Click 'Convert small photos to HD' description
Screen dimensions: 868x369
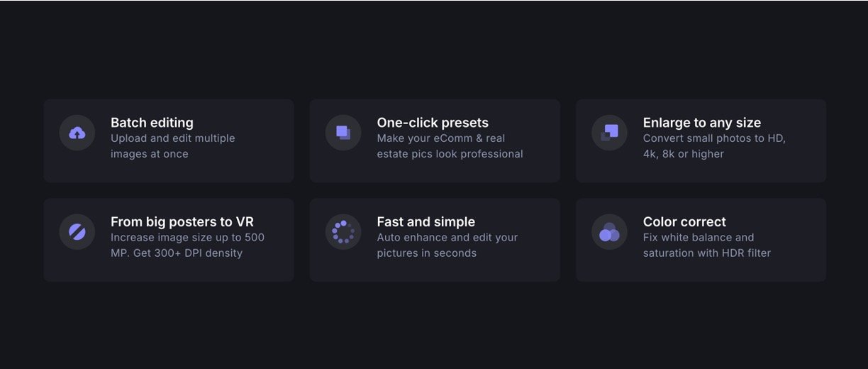pos(714,146)
